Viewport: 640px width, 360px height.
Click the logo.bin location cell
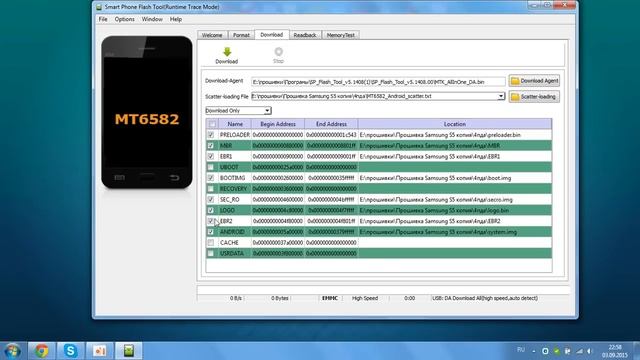click(455, 210)
